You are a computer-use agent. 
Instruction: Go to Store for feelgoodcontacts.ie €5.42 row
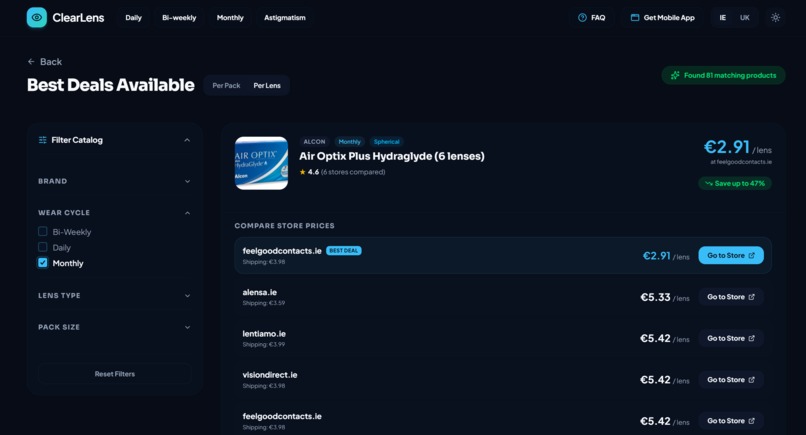[x=730, y=421]
